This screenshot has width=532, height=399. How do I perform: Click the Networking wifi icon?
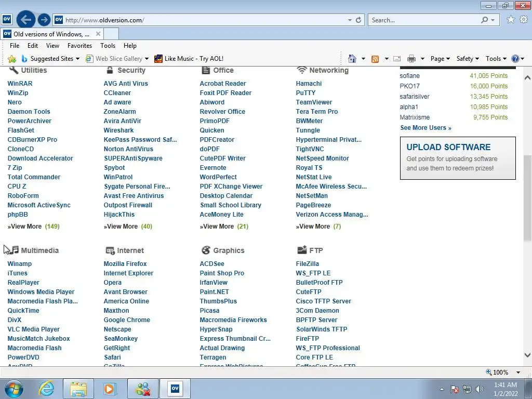point(301,70)
